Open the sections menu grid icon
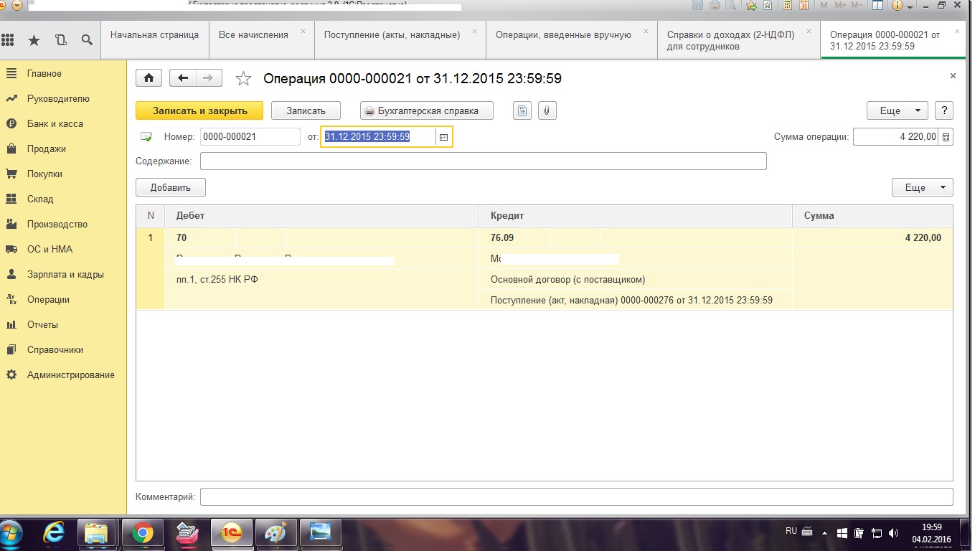 click(9, 40)
